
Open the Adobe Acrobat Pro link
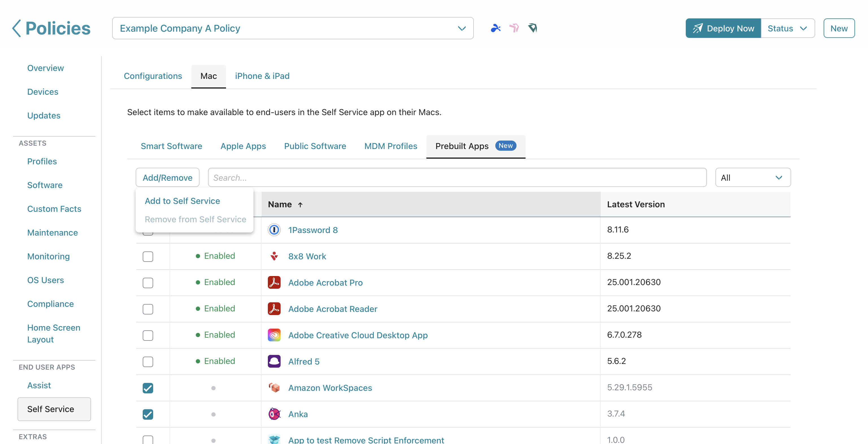pyautogui.click(x=325, y=283)
